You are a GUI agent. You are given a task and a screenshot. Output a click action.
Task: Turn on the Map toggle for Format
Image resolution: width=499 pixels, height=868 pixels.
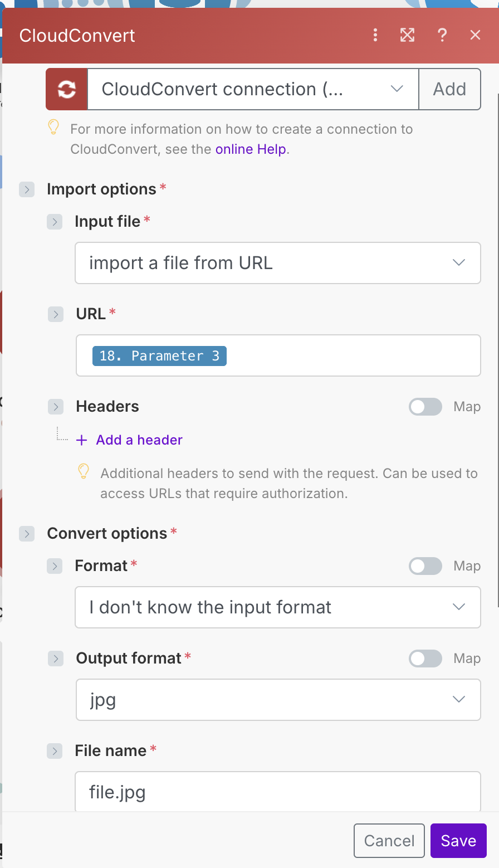[x=425, y=566]
